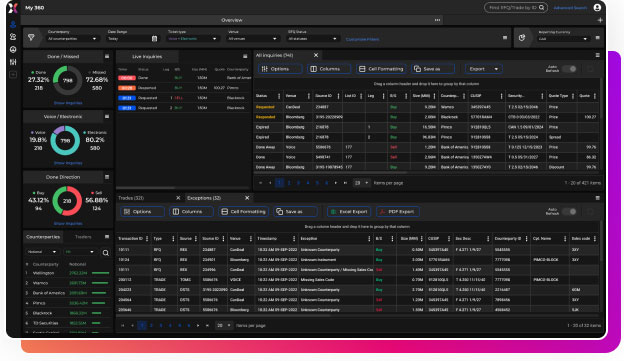Open the Advanced Search link
Screen dimensions: 624x361
(x=570, y=8)
